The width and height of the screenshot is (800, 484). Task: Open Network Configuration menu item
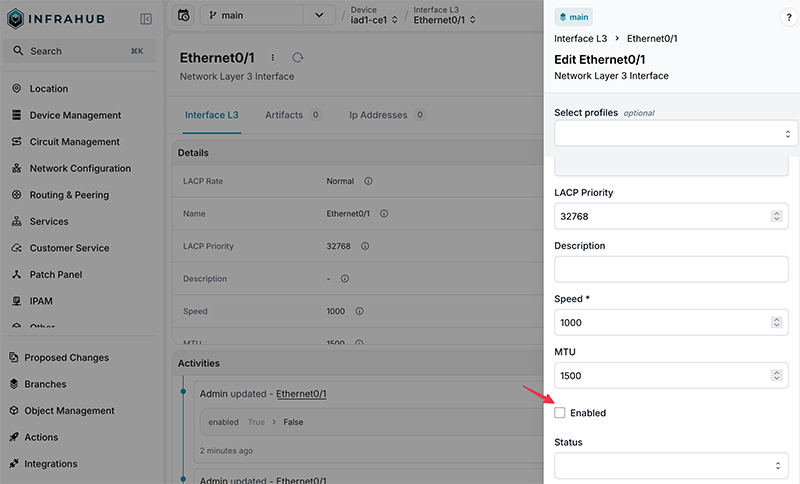80,168
